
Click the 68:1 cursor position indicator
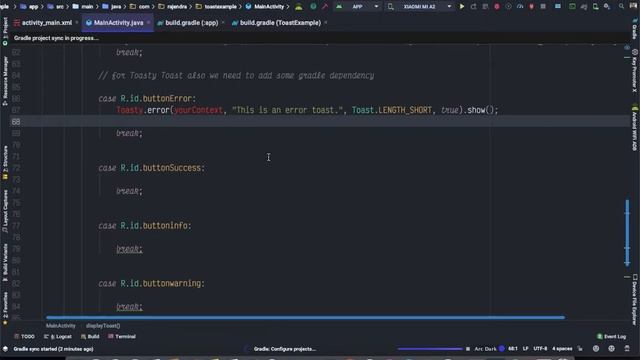tap(513, 349)
